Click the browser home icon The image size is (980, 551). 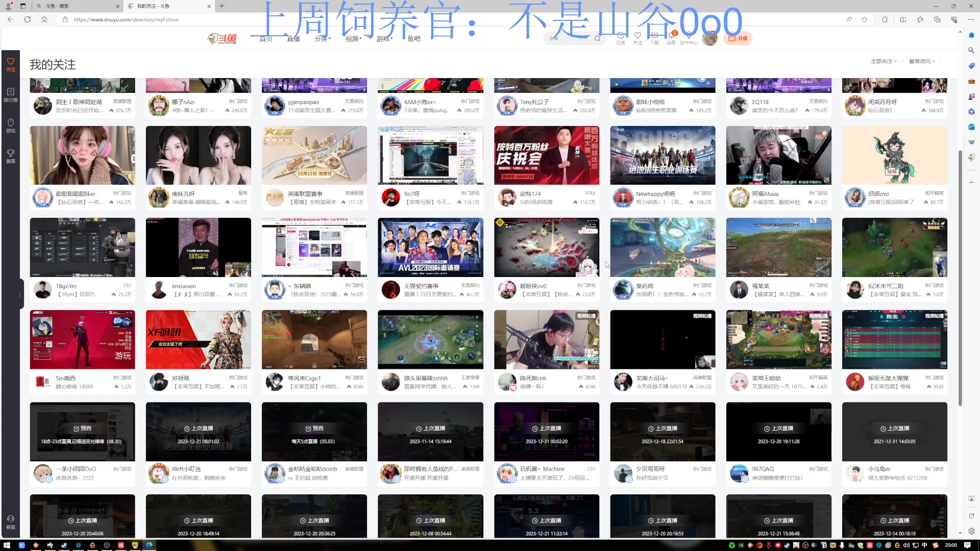click(44, 19)
